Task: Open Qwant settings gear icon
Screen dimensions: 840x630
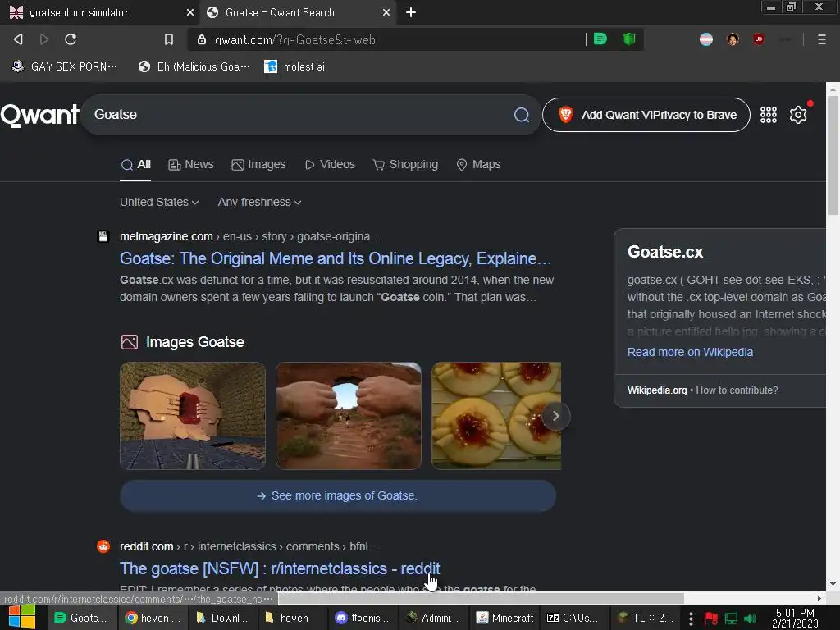Action: 798,115
